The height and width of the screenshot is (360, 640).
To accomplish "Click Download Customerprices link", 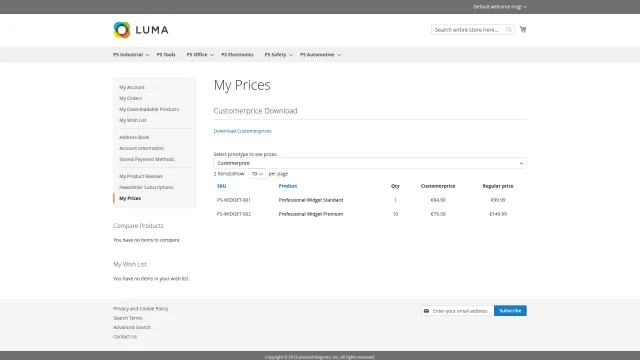I will [242, 131].
